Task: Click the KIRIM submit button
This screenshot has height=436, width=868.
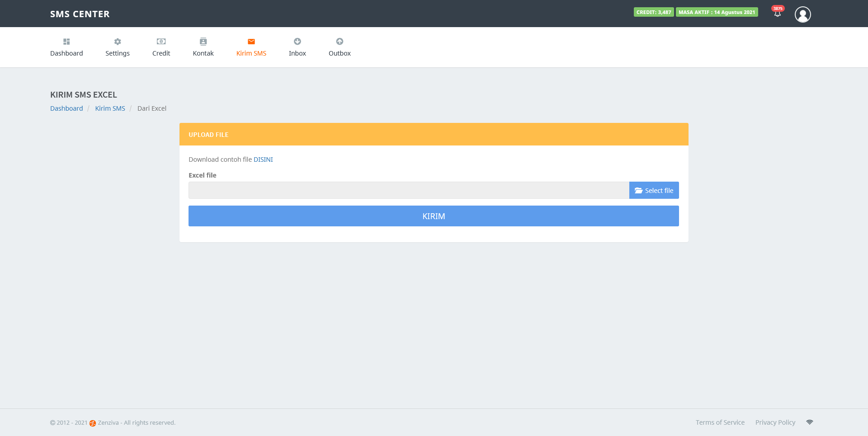Action: pos(434,216)
